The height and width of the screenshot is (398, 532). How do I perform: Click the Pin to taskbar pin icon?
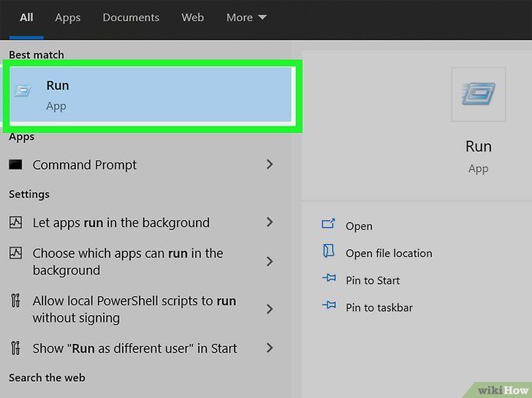click(328, 307)
